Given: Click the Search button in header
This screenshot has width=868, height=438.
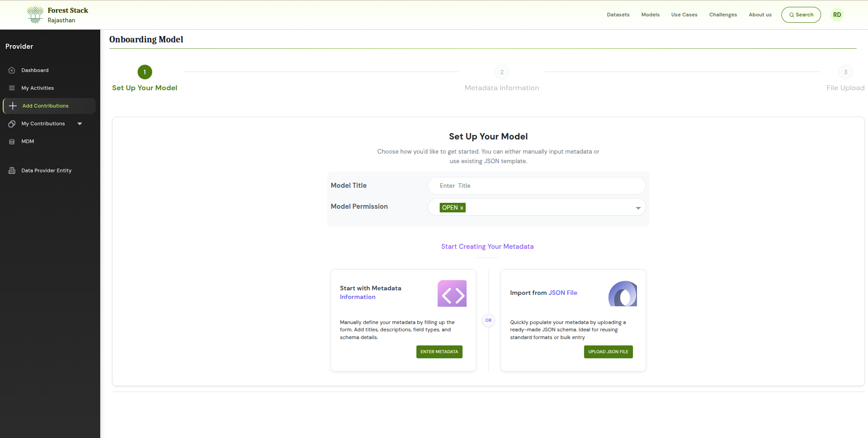Looking at the screenshot, I should coord(801,15).
